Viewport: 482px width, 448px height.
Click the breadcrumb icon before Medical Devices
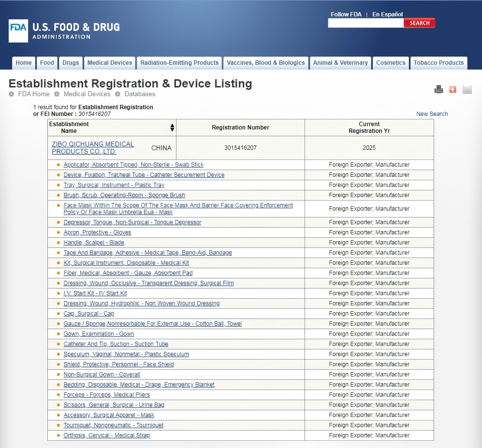[x=57, y=94]
